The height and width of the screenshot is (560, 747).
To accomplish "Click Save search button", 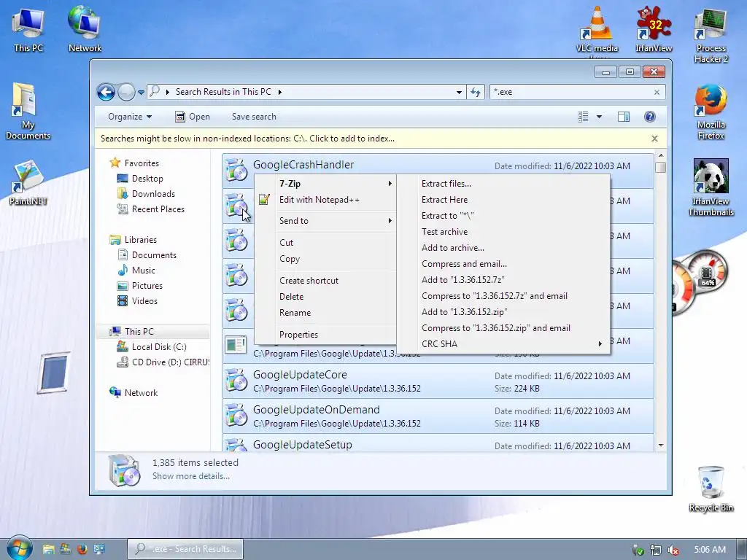I will pyautogui.click(x=254, y=117).
